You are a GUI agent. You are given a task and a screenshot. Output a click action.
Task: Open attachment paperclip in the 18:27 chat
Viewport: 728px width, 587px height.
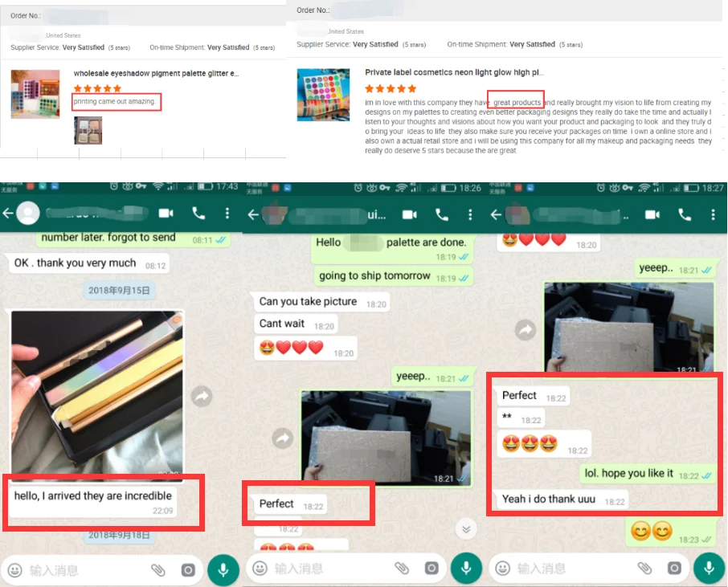644,568
